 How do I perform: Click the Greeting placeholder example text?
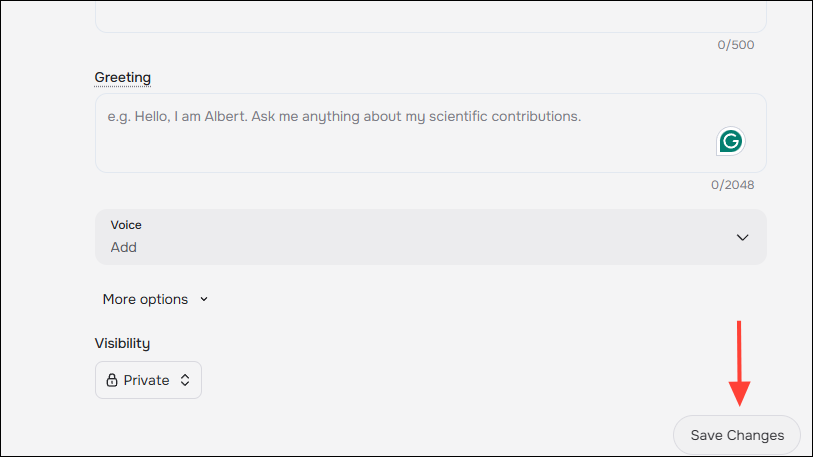point(344,116)
